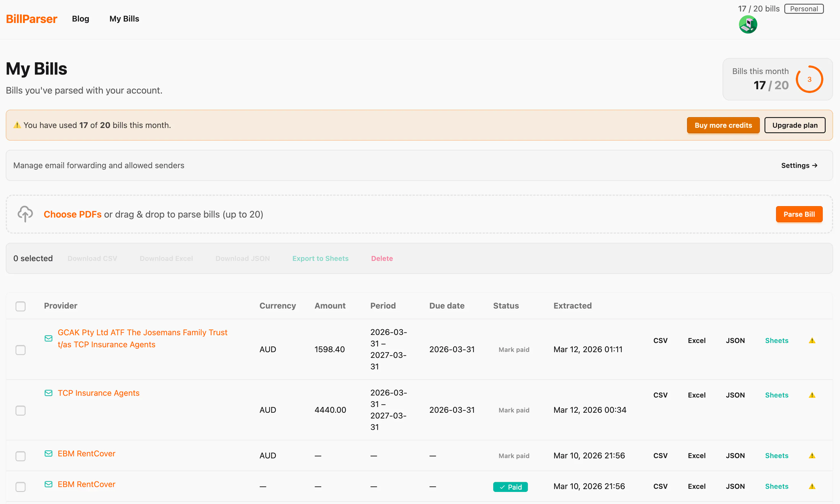
Task: Click the Due date column header
Action: click(447, 306)
